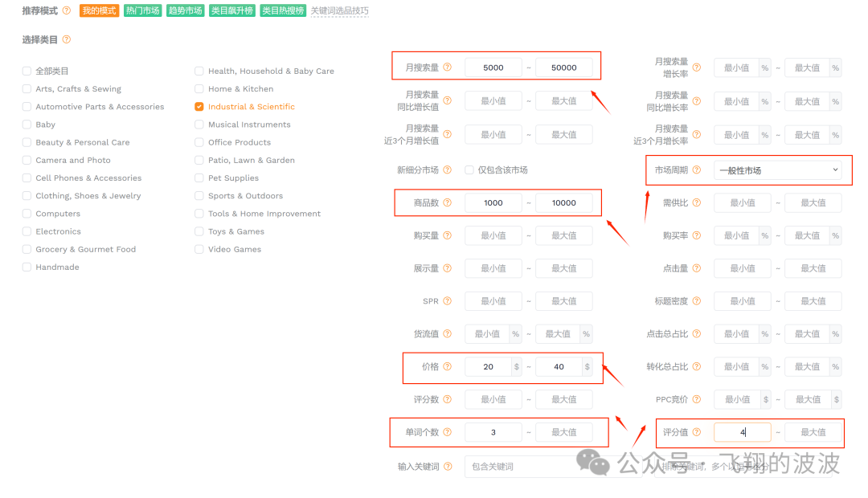Click the 月搜索量 minimum value field
The width and height of the screenshot is (868, 498).
click(x=493, y=67)
